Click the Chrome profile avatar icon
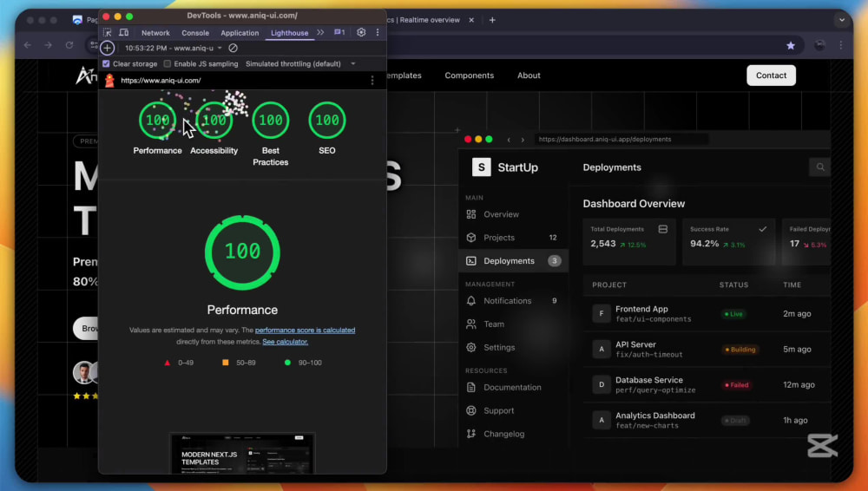 point(820,45)
